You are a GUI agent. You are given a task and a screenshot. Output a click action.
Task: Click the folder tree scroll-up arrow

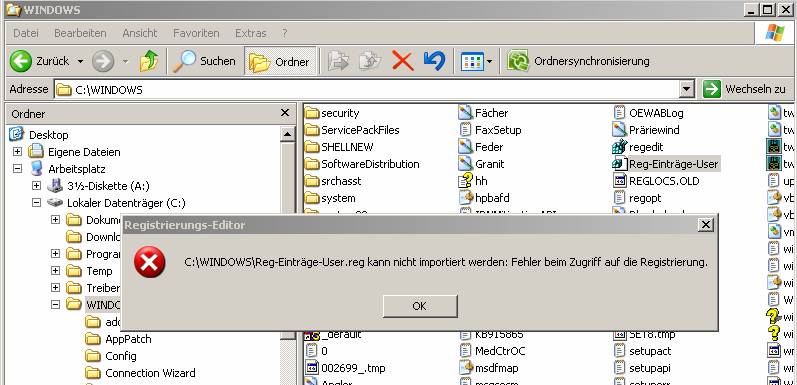pyautogui.click(x=287, y=134)
